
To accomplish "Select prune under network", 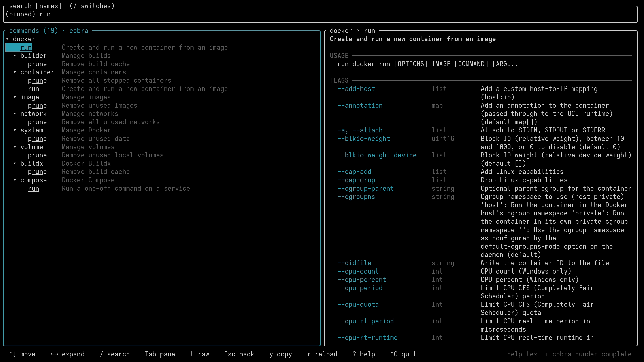I will point(37,122).
